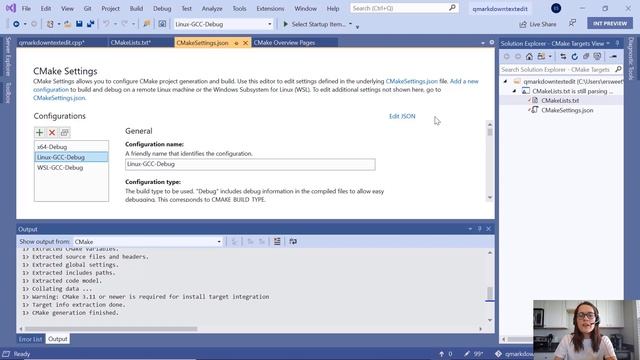Viewport: 640px width, 360px height.
Task: Collapse the qmarkdowntextedit root tree node
Action: (505, 82)
